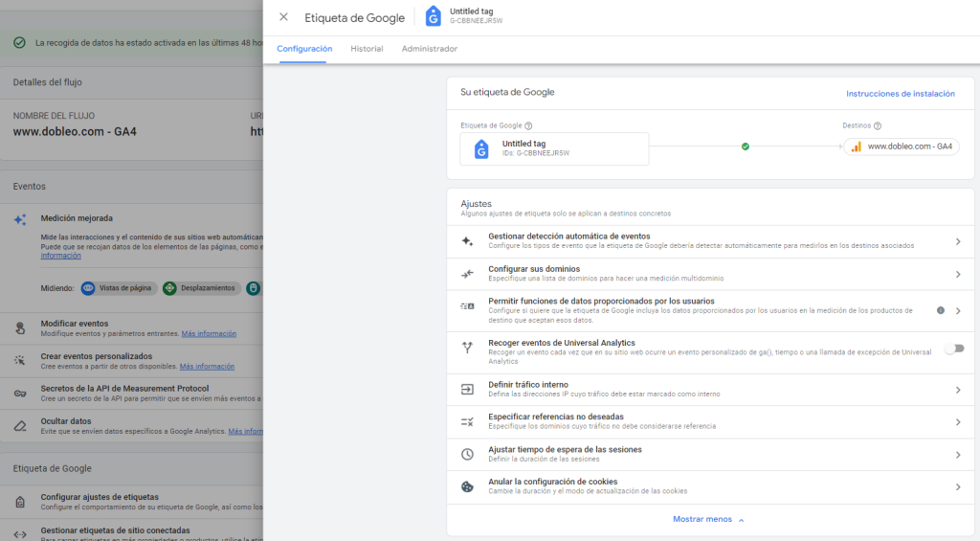Screen dimensions: 980x541
Task: Click the Untitled tag card
Action: (554, 148)
